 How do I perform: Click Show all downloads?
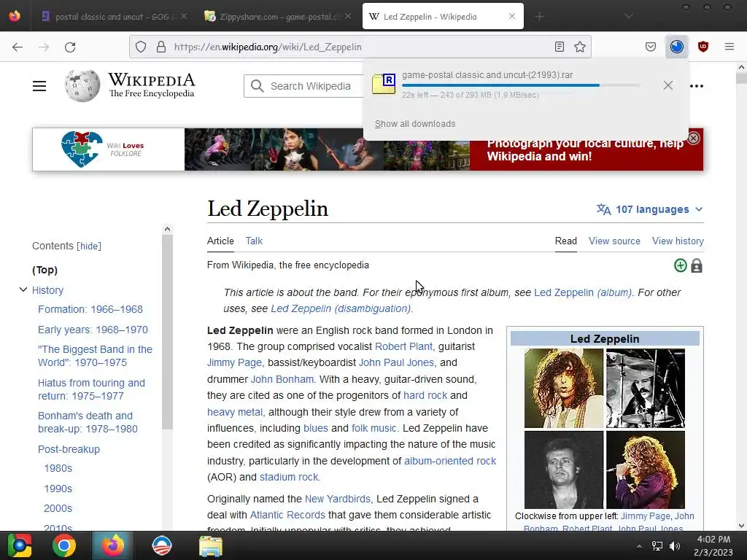coord(415,124)
